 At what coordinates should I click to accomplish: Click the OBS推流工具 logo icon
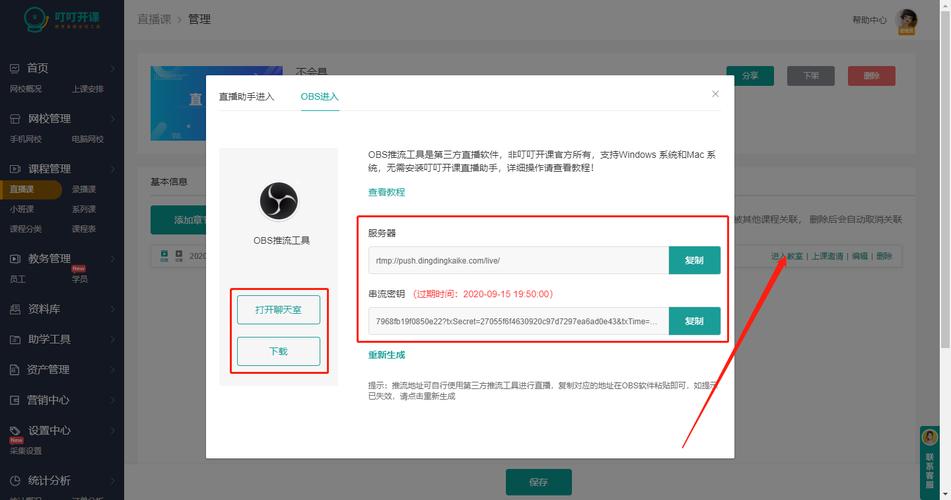278,201
